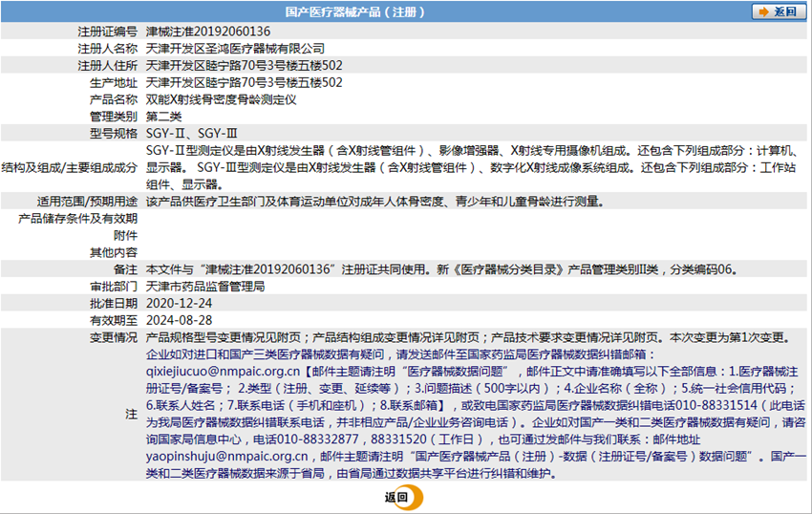Screen dimensions: 812x514
Task: Click the 附件 label
Action: click(x=126, y=236)
